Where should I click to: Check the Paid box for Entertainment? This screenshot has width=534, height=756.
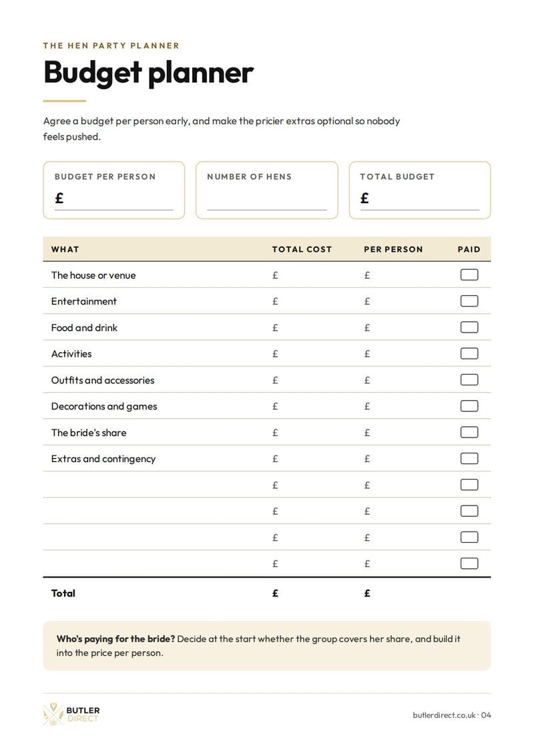pyautogui.click(x=469, y=301)
